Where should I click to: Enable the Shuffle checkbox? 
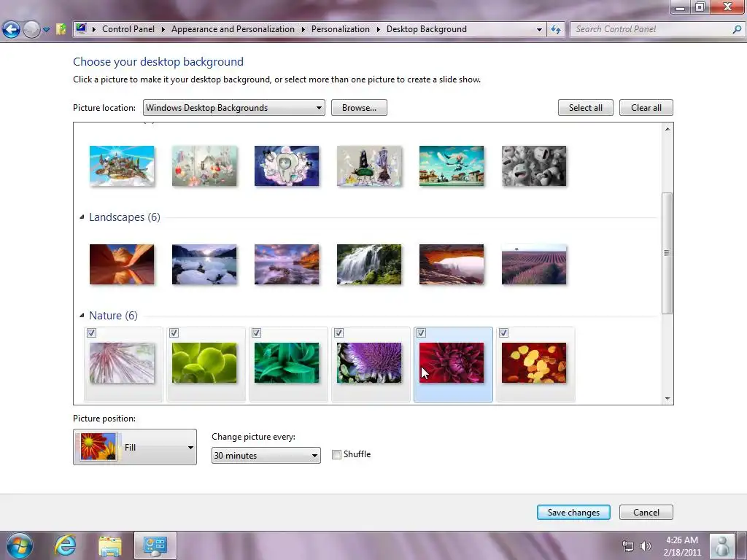(337, 454)
